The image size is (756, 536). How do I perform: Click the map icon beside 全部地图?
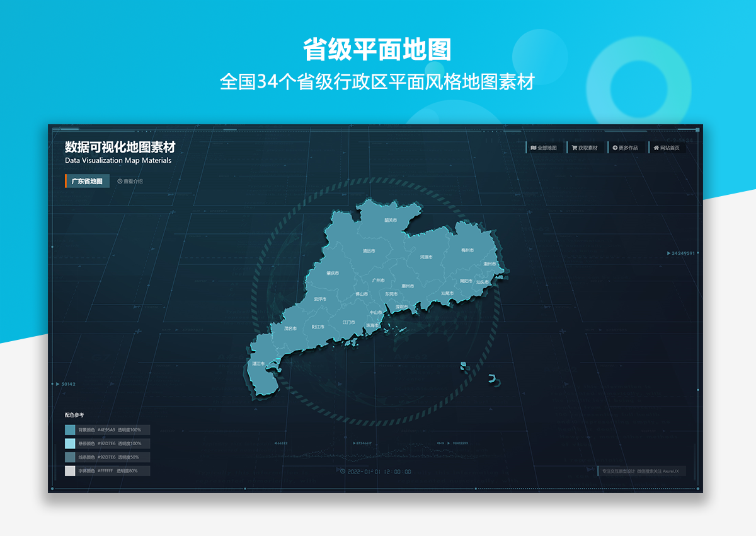[x=534, y=148]
